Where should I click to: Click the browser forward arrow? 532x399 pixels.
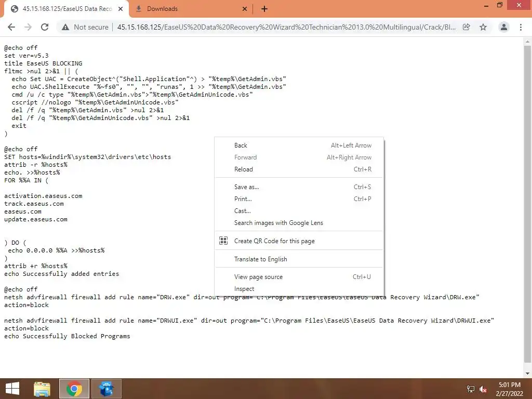pyautogui.click(x=28, y=27)
